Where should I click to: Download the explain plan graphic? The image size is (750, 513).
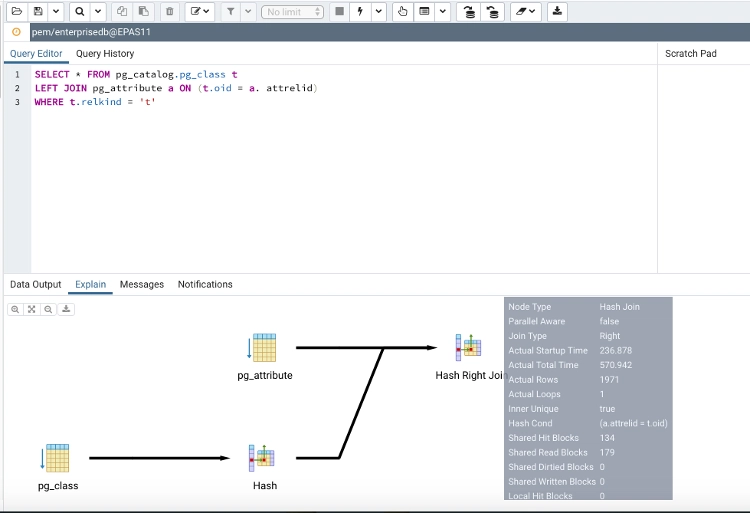tap(66, 309)
